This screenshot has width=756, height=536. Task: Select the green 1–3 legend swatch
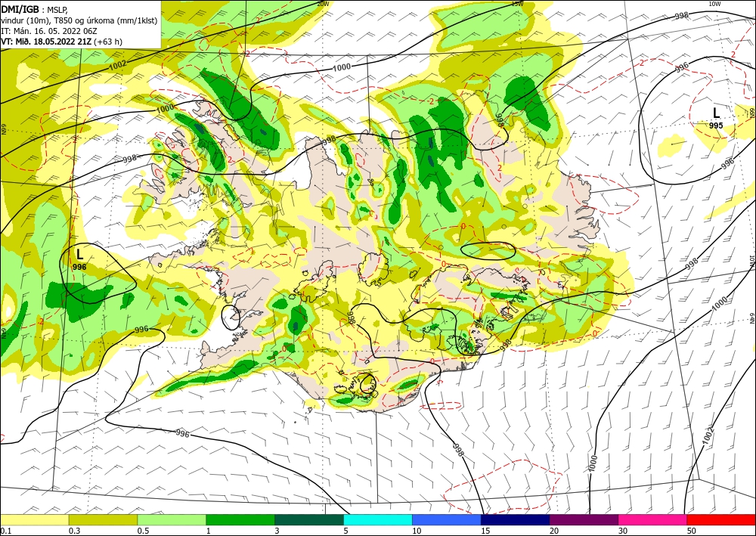click(240, 519)
